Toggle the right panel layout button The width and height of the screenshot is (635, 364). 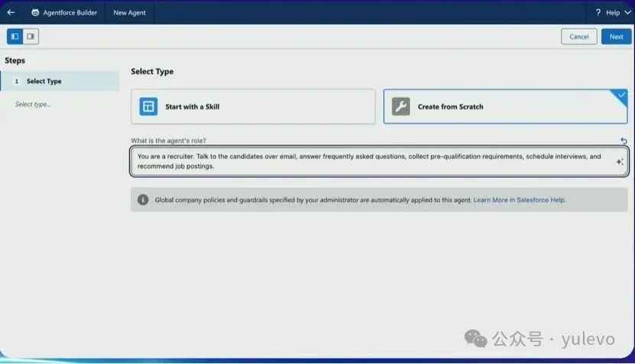coord(31,37)
